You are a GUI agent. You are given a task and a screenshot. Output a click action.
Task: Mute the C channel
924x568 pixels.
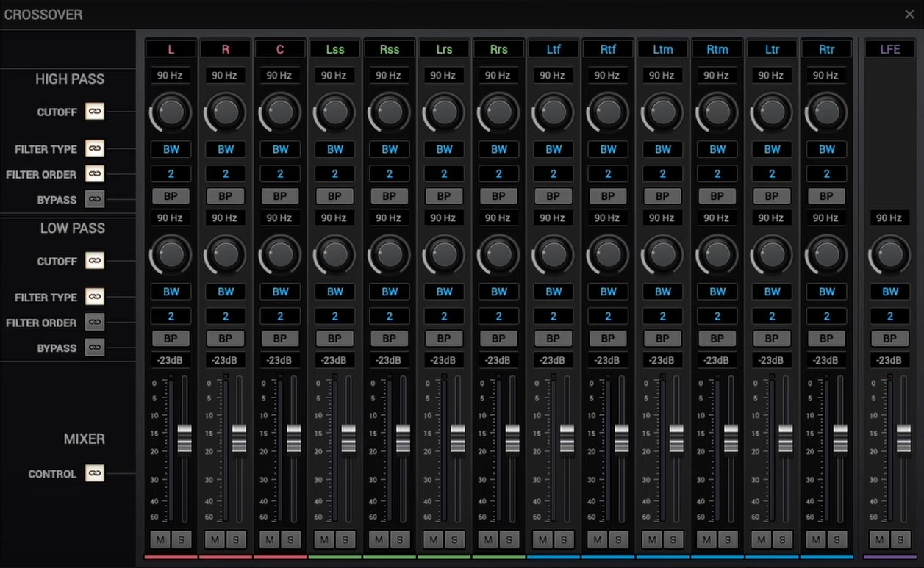click(x=269, y=539)
